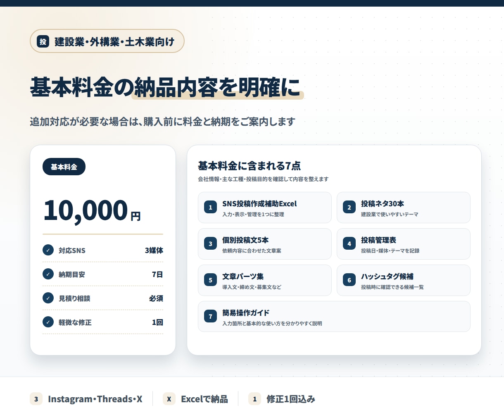Click the checkmark icon beside 軽微な修正

pos(48,322)
